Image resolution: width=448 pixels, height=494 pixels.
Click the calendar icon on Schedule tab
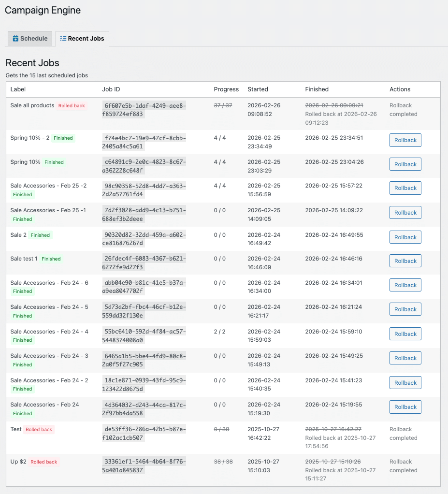15,39
